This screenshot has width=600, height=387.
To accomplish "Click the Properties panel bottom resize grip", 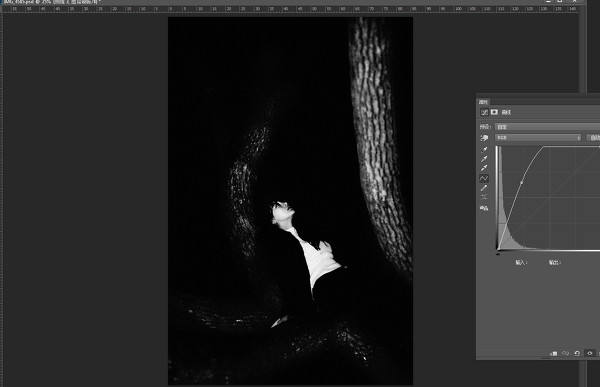I will click(545, 359).
